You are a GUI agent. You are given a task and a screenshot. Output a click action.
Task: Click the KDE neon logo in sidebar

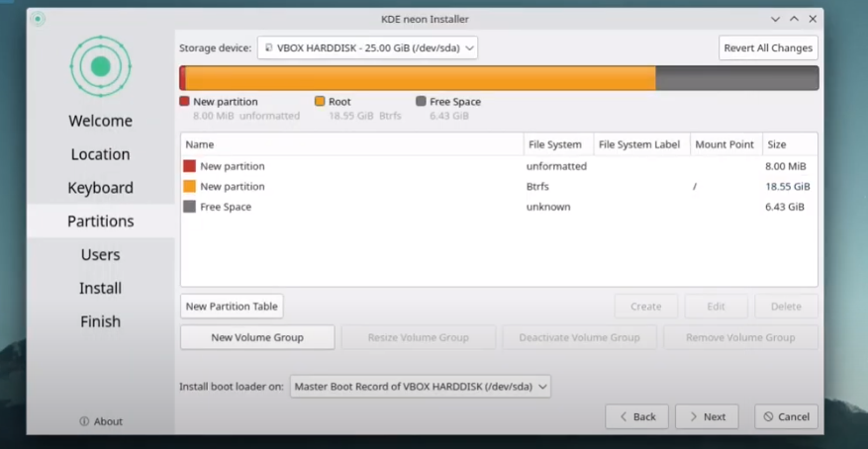[x=100, y=66]
